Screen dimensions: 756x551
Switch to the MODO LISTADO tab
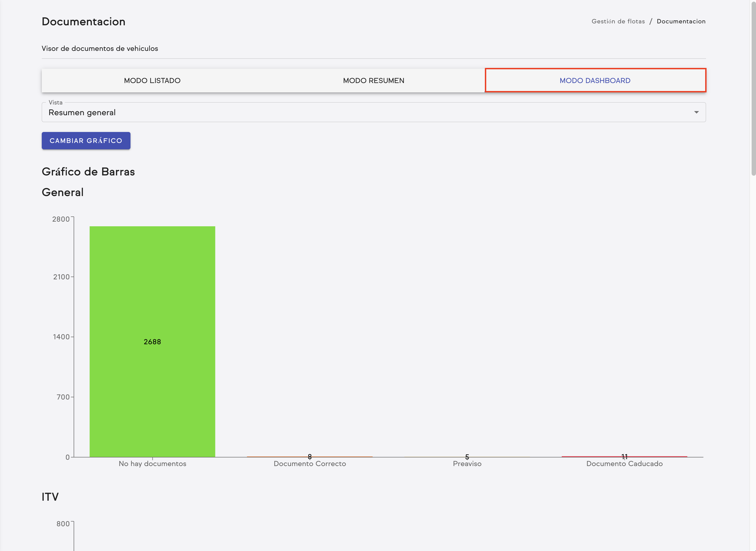click(x=152, y=80)
